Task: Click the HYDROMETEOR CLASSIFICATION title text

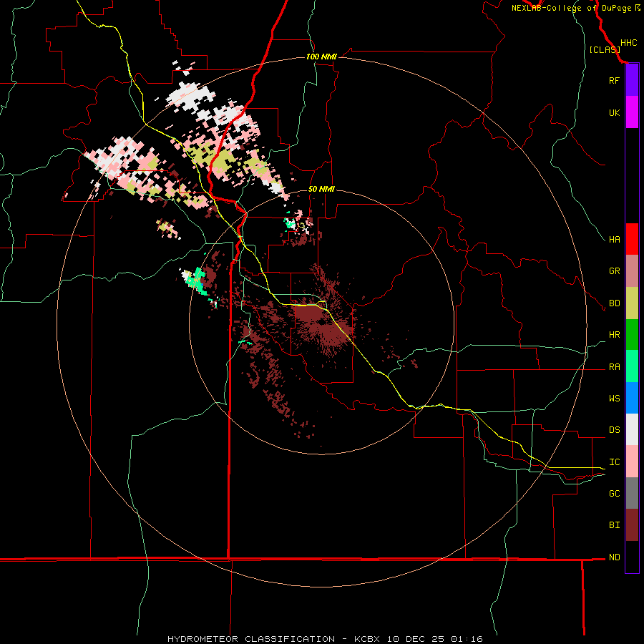Action: (251, 639)
